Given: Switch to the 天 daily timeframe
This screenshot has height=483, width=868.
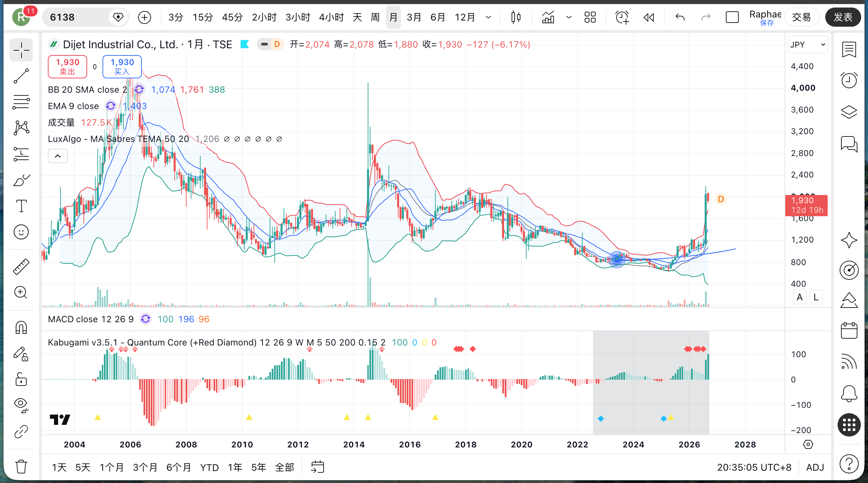Looking at the screenshot, I should coord(357,17).
